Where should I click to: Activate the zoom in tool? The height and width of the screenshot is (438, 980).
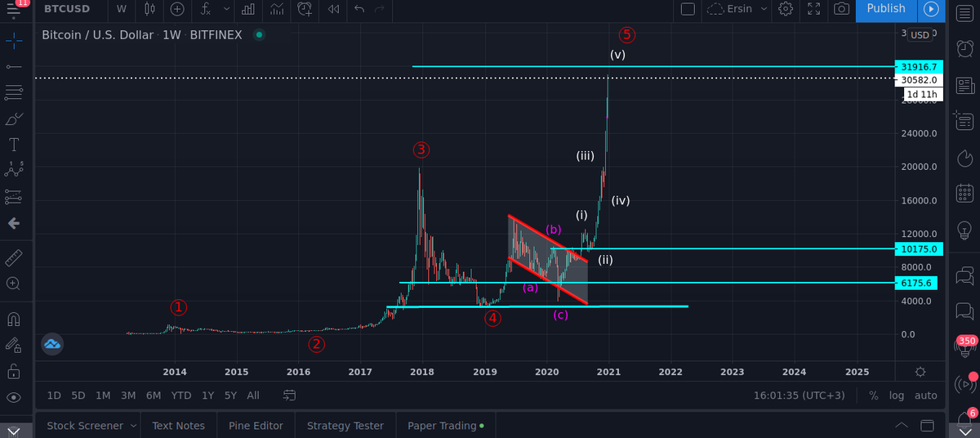tap(14, 284)
